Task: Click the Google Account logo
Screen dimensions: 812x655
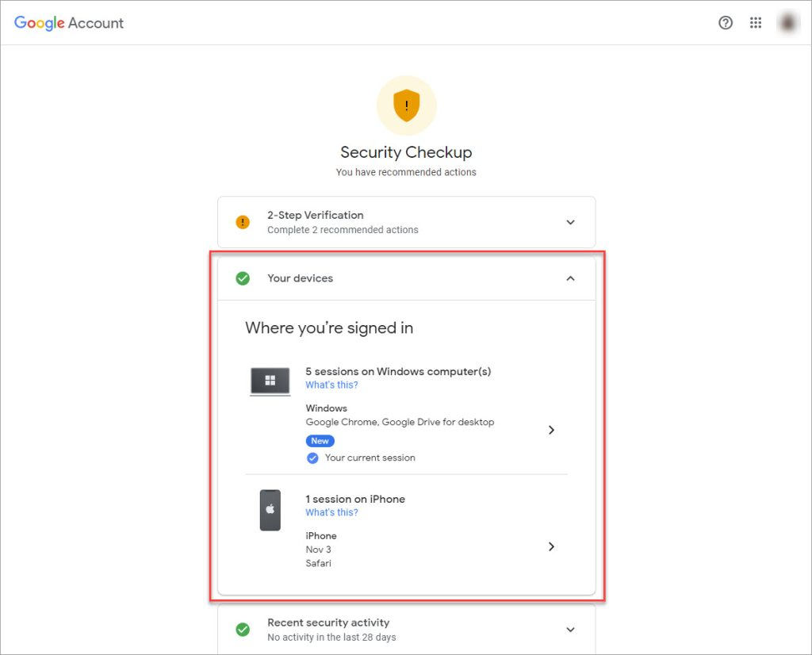Action: (69, 23)
